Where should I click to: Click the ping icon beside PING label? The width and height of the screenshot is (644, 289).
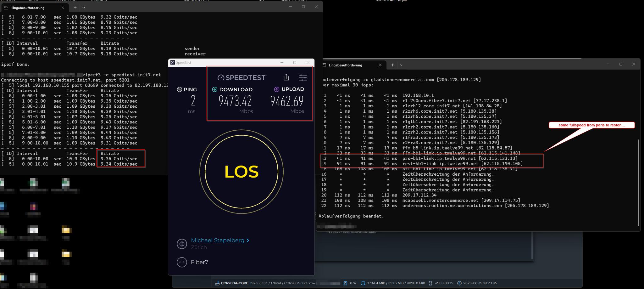[180, 89]
